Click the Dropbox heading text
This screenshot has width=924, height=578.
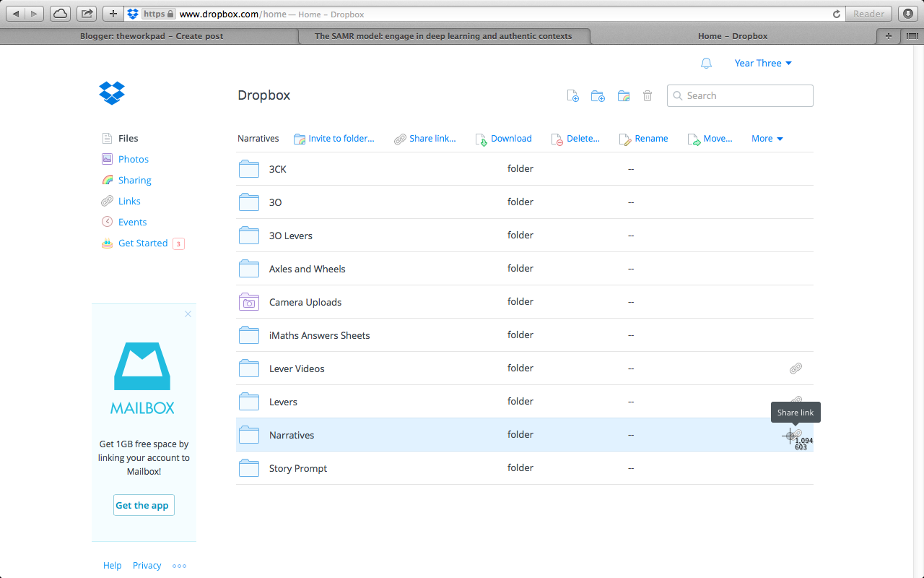pyautogui.click(x=264, y=95)
